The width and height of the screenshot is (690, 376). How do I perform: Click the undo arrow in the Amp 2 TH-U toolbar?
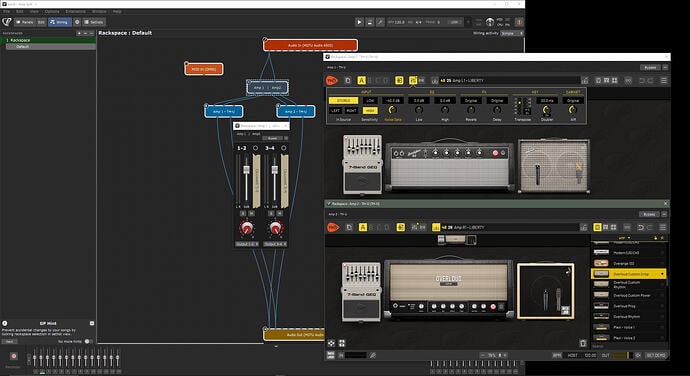point(641,227)
